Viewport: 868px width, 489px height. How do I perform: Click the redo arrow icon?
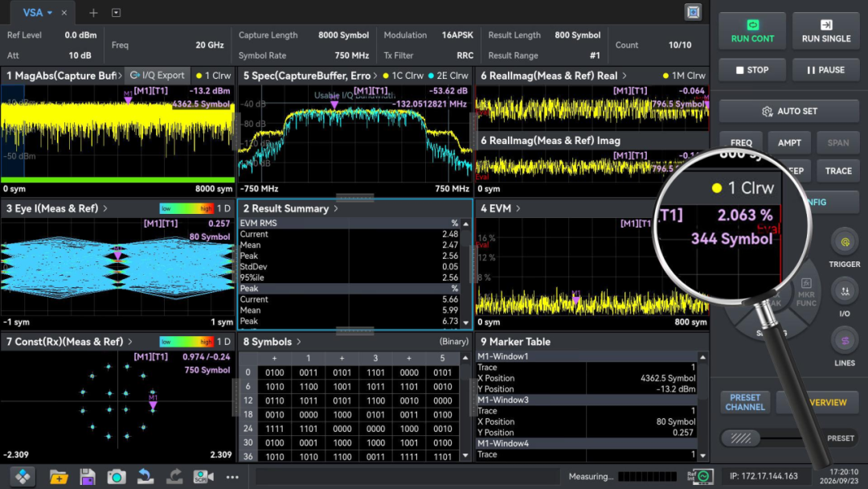tap(174, 476)
